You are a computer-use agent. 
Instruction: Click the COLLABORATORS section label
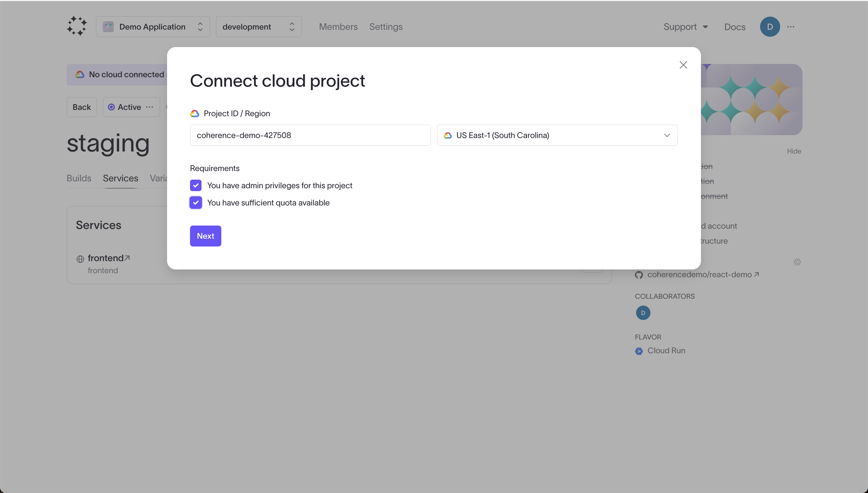coord(664,296)
